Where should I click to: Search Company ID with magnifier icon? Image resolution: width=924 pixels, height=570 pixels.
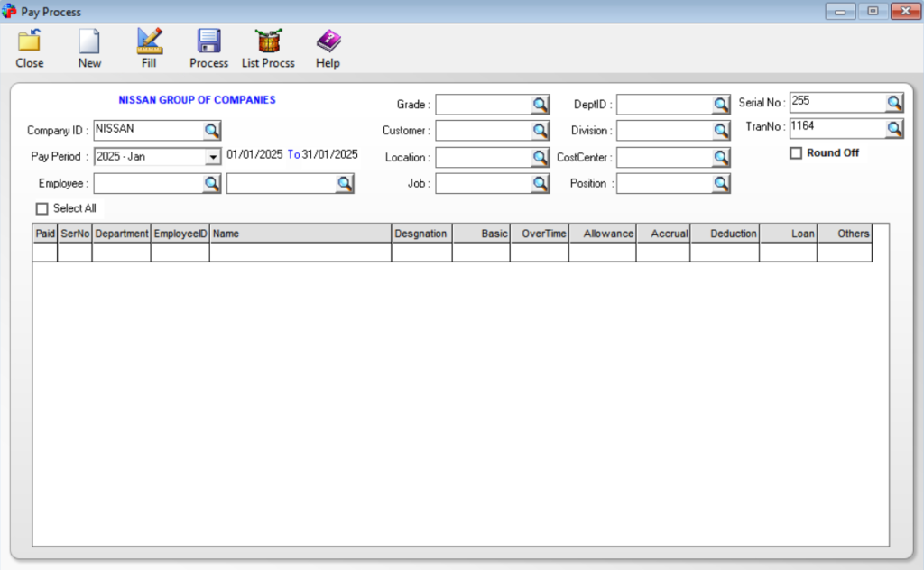pos(211,130)
